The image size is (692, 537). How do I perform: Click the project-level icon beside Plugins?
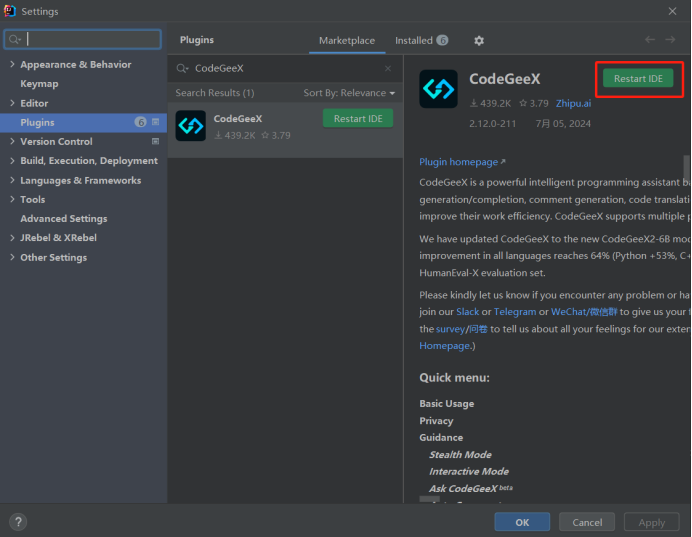pos(155,122)
